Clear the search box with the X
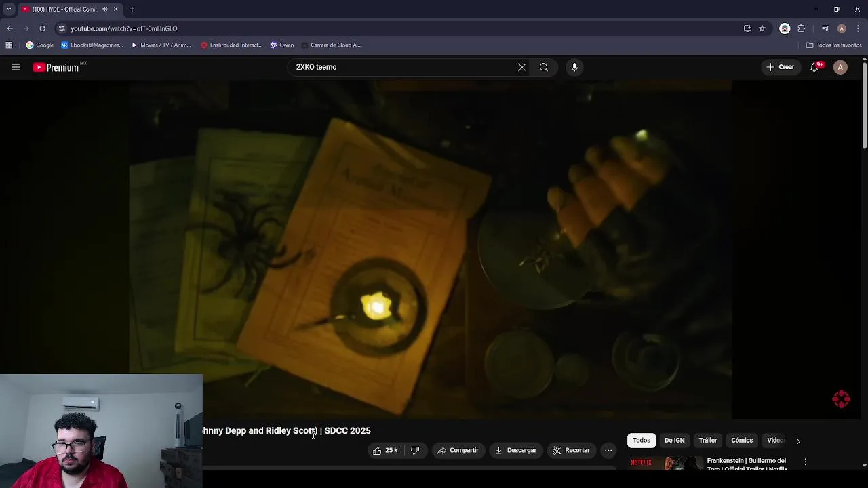This screenshot has width=868, height=488. pyautogui.click(x=521, y=67)
